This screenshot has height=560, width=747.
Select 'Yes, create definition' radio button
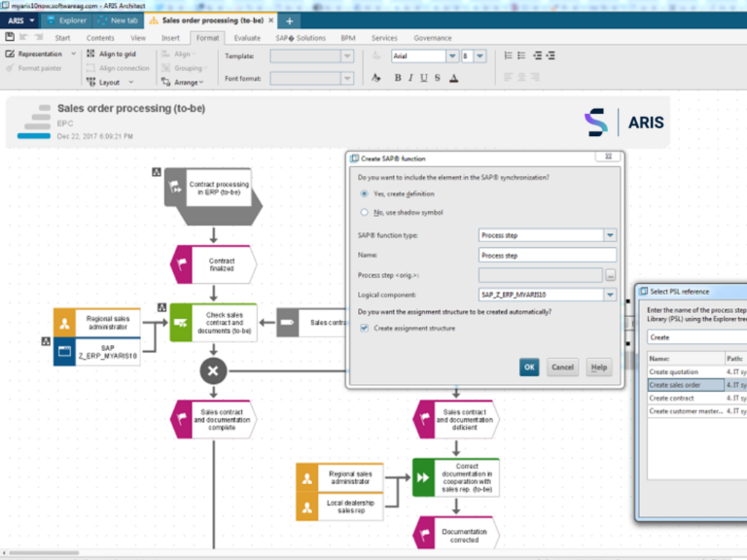point(365,193)
